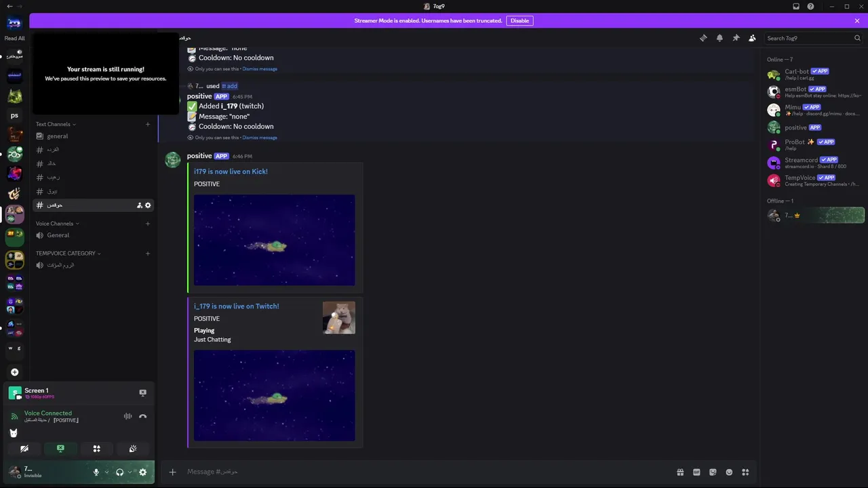Open offline member with crown icon
868x488 pixels.
tap(814, 216)
